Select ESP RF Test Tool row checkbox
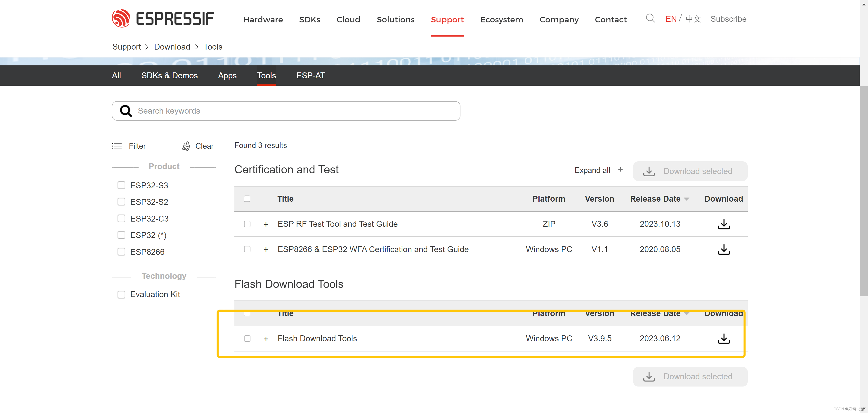Image resolution: width=868 pixels, height=413 pixels. click(x=247, y=224)
